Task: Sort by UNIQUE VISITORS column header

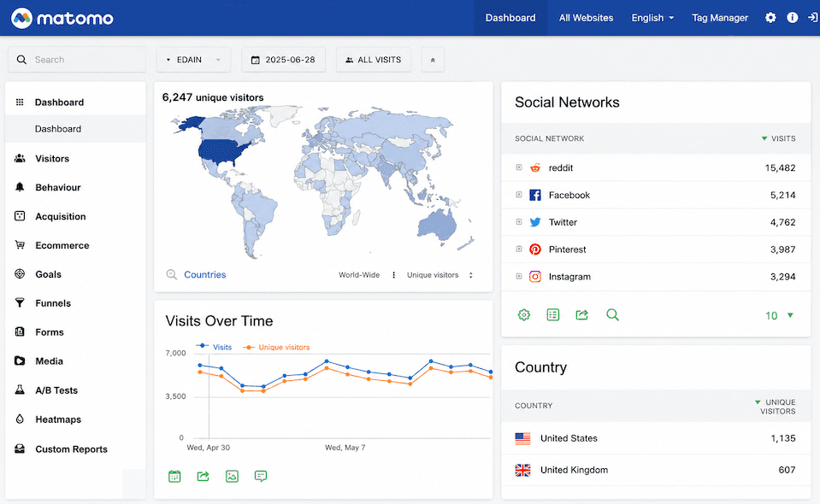Action: [x=775, y=407]
